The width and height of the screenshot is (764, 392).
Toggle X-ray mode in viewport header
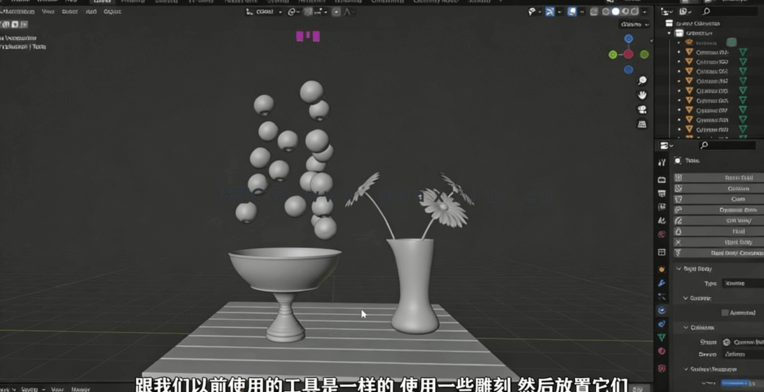tap(593, 12)
